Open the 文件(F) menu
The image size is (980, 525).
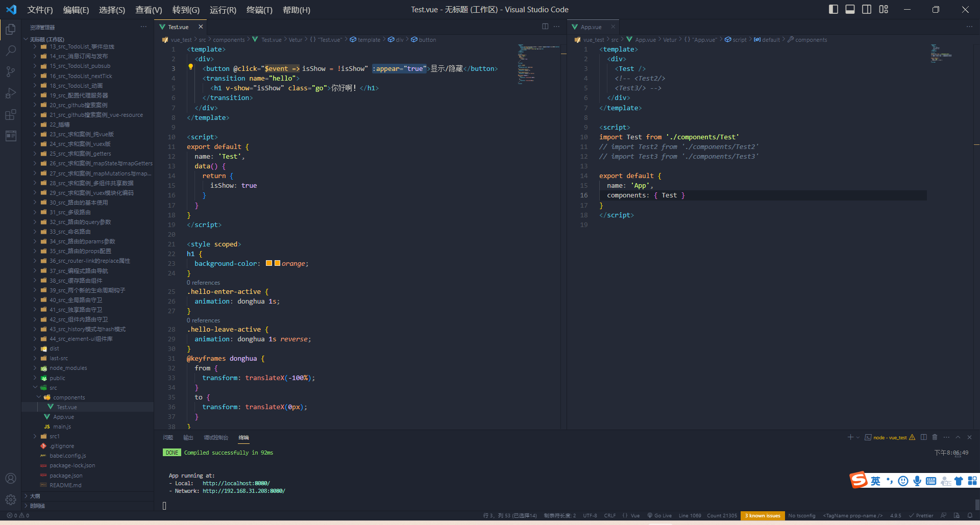pyautogui.click(x=40, y=10)
